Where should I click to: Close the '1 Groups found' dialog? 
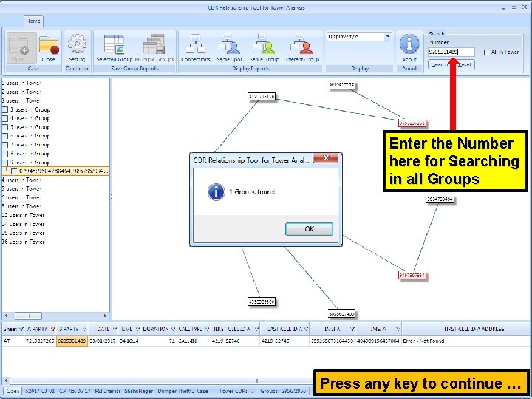326,158
